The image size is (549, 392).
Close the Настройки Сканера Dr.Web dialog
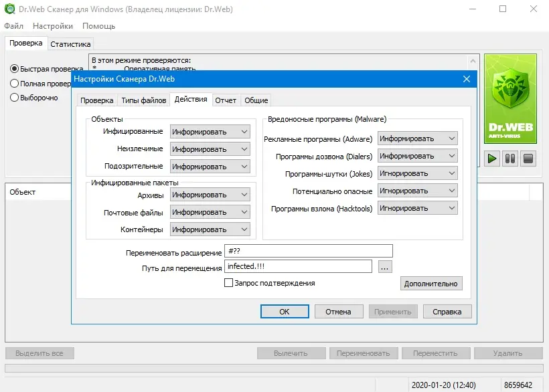tap(467, 79)
